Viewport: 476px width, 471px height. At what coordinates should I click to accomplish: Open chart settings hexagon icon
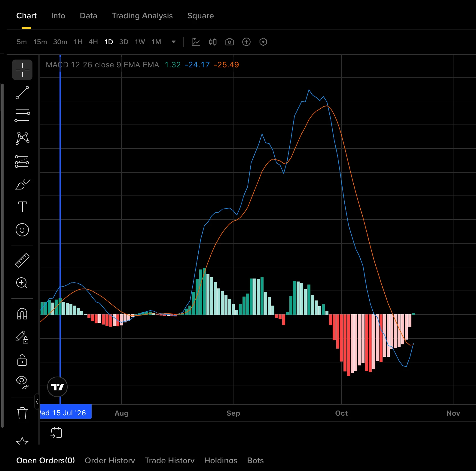pos(263,42)
